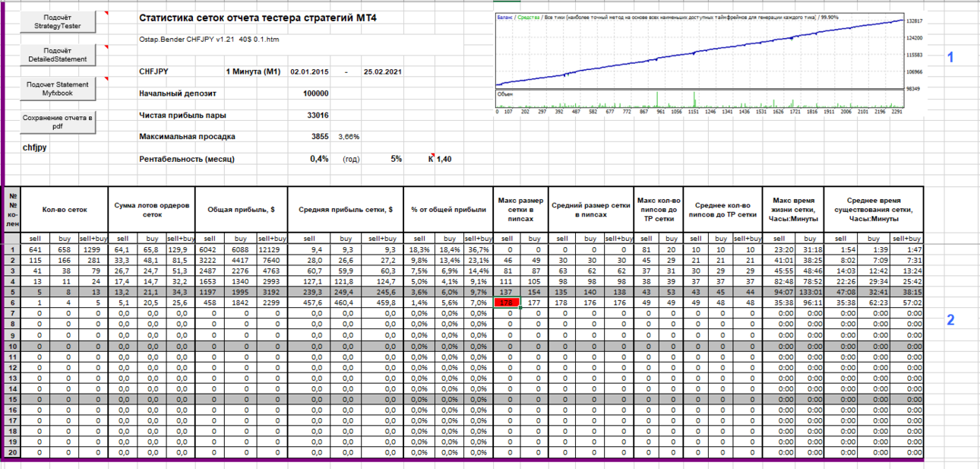Viewport: 980px width, 469px height.
Task: Click the Подсчёт StrategyTester button
Action: tap(58, 22)
